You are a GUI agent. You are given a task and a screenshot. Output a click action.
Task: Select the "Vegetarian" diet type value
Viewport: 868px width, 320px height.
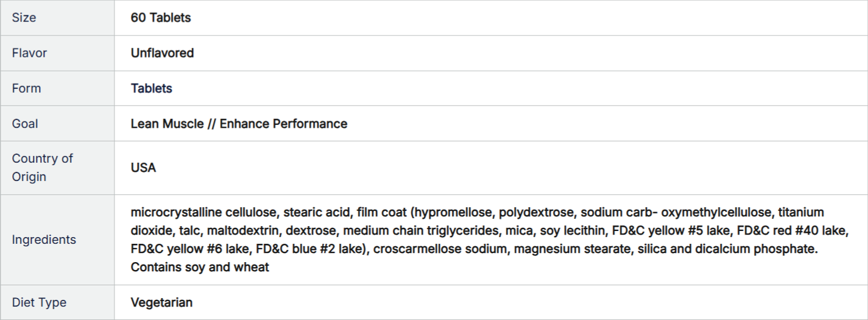161,302
